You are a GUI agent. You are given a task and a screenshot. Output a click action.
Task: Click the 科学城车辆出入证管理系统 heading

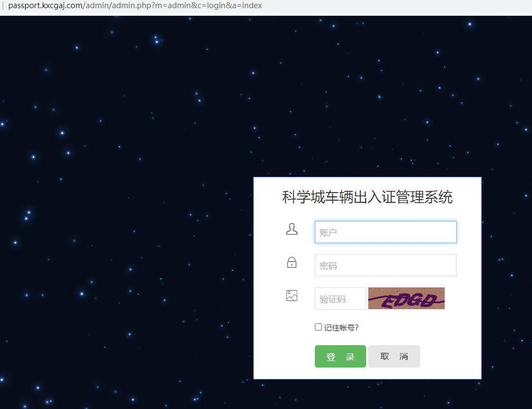tap(367, 197)
